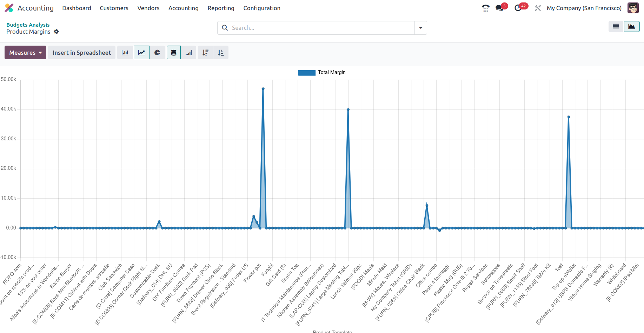Focus the Search input field
This screenshot has height=333, width=644.
pos(321,28)
